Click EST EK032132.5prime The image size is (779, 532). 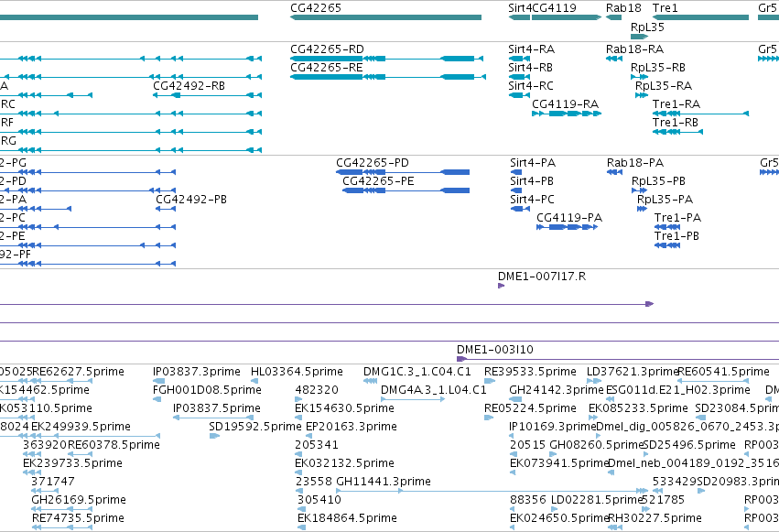point(345,464)
